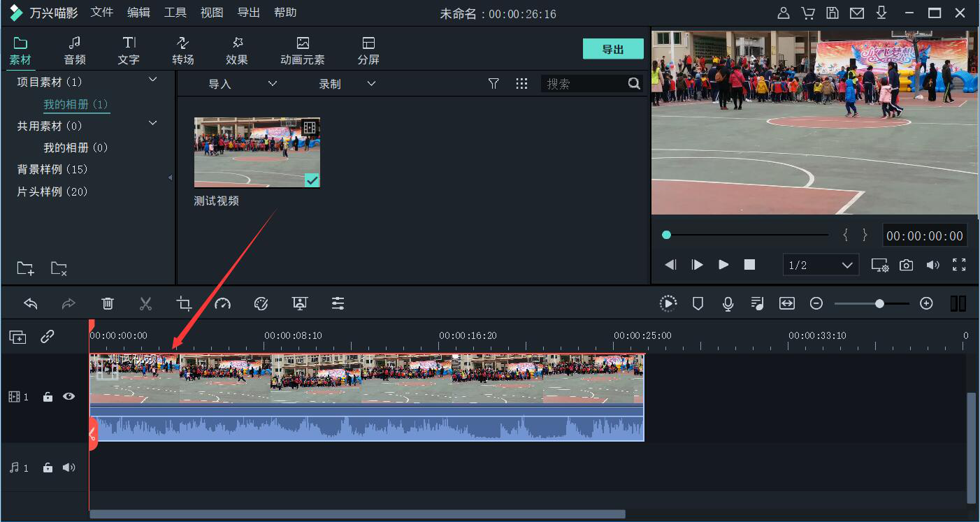Click the delete trash icon in timeline toolbar
980x522 pixels.
[x=108, y=303]
